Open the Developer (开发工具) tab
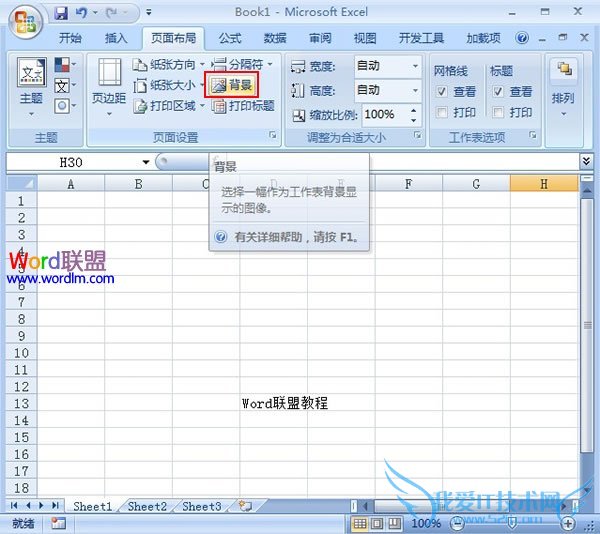 [421, 38]
